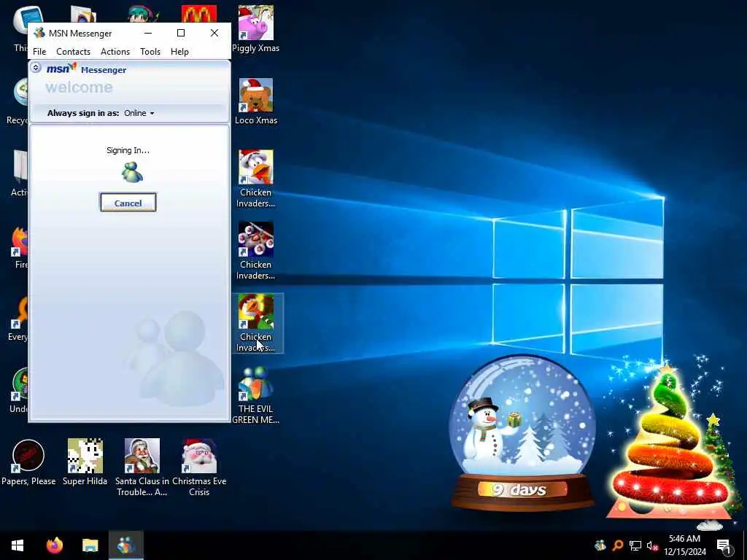Click the MSN Messenger system tray icon
Screen dimensions: 747x560
pyautogui.click(x=600, y=545)
